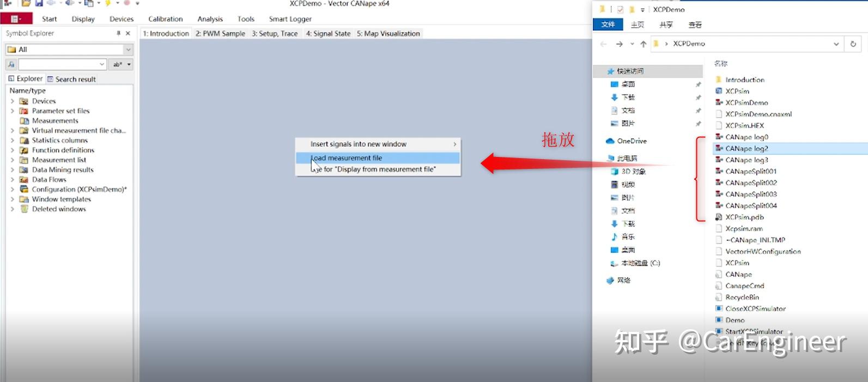Open the ab* search mode dropdown
This screenshot has height=382, width=868.
point(129,64)
